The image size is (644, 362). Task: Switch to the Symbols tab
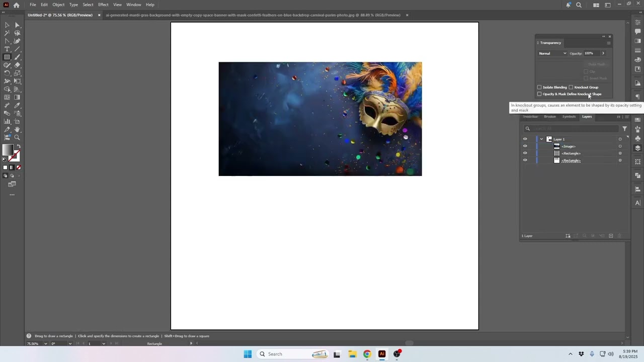point(569,117)
